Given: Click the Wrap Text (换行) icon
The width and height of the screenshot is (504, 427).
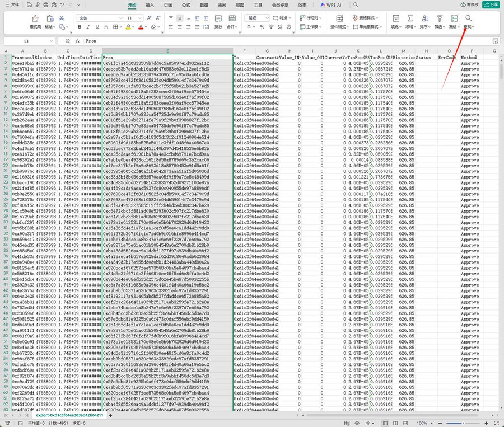Looking at the screenshot, I should 218,18.
